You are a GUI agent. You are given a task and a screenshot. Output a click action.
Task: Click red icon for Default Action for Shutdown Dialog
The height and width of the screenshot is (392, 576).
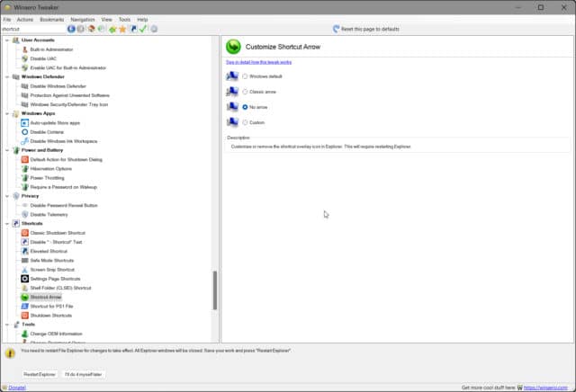pos(24,159)
